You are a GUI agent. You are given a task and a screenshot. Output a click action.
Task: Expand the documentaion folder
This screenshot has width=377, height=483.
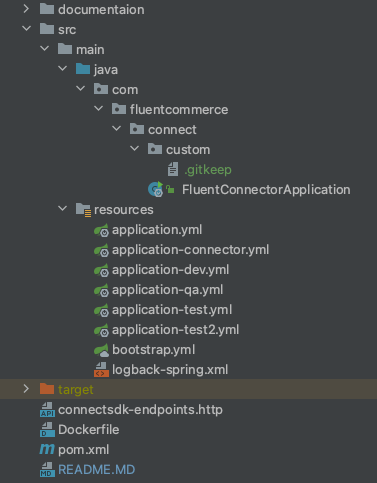pyautogui.click(x=26, y=9)
